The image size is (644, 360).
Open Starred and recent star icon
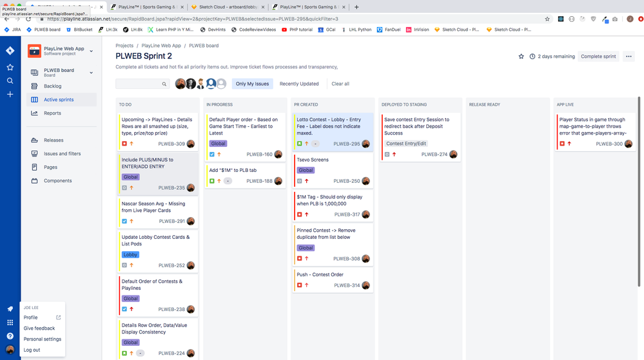coord(10,68)
